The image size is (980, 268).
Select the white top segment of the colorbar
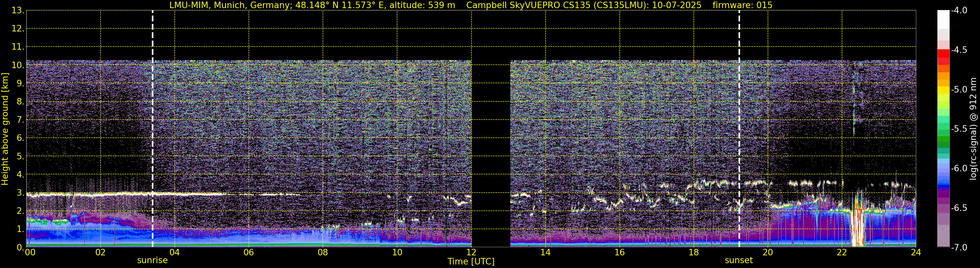point(943,20)
